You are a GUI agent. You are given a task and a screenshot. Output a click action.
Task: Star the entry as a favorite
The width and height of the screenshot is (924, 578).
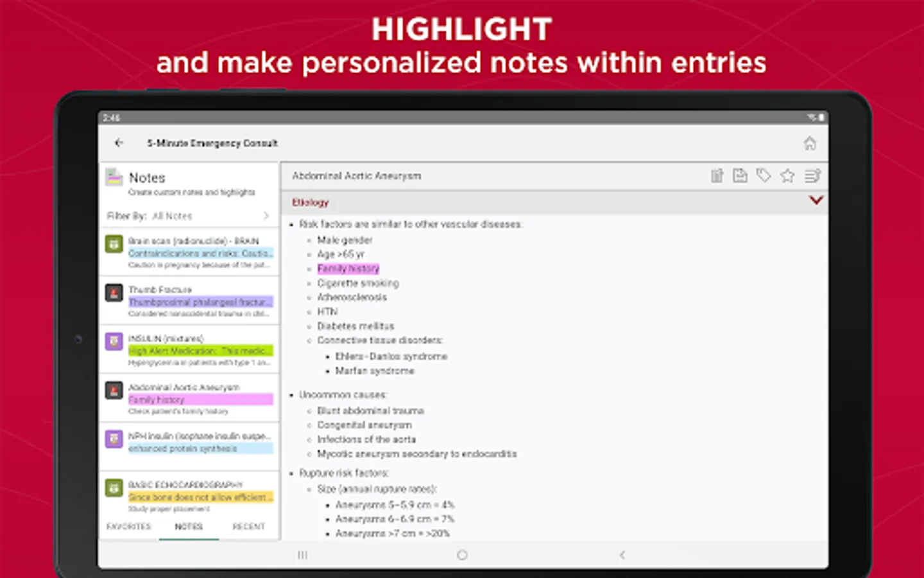click(787, 175)
